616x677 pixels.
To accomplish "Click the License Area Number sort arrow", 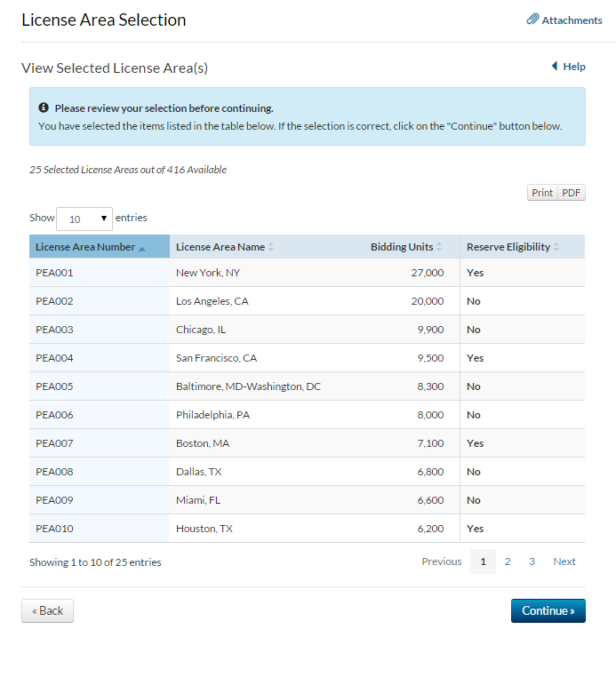I will (x=142, y=248).
